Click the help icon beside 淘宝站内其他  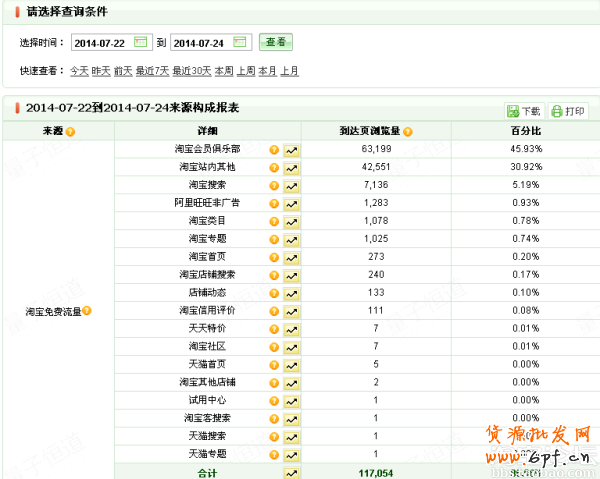[274, 167]
